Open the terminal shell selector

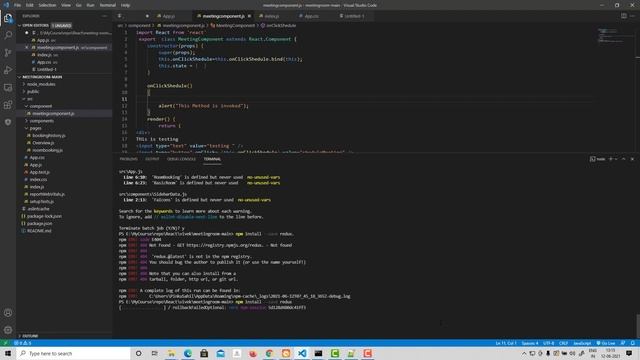[598, 159]
